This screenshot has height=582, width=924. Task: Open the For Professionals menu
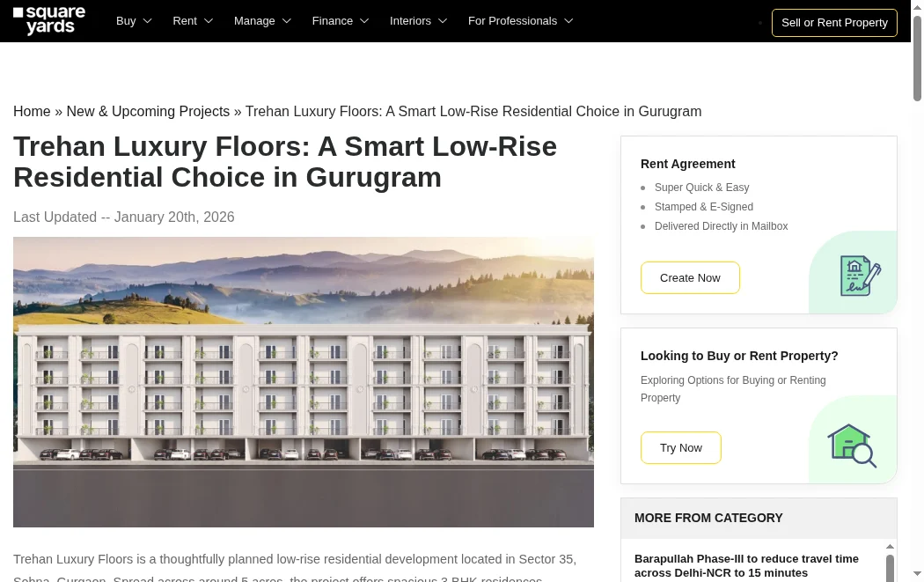513,20
